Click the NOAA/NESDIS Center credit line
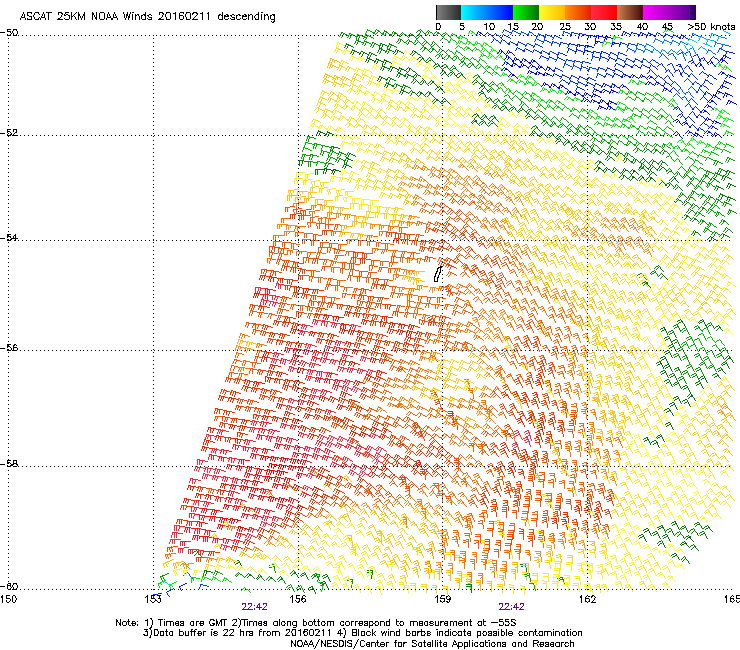This screenshot has height=650, width=740. (x=432, y=644)
